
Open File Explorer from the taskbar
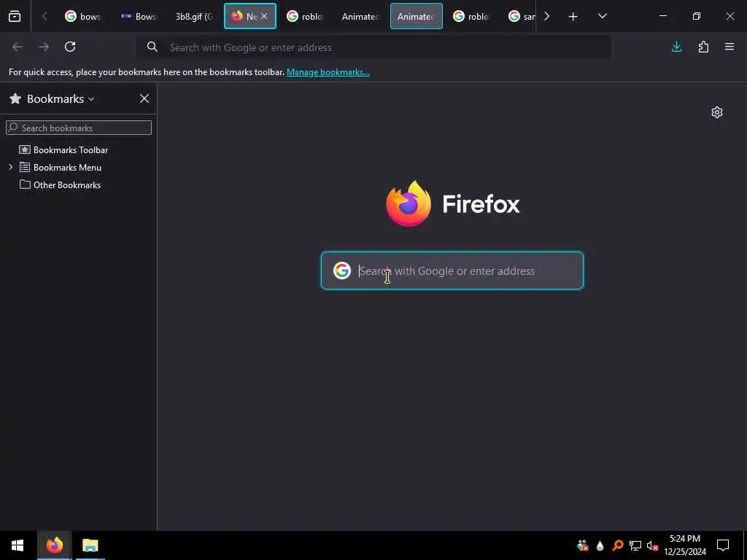point(90,545)
